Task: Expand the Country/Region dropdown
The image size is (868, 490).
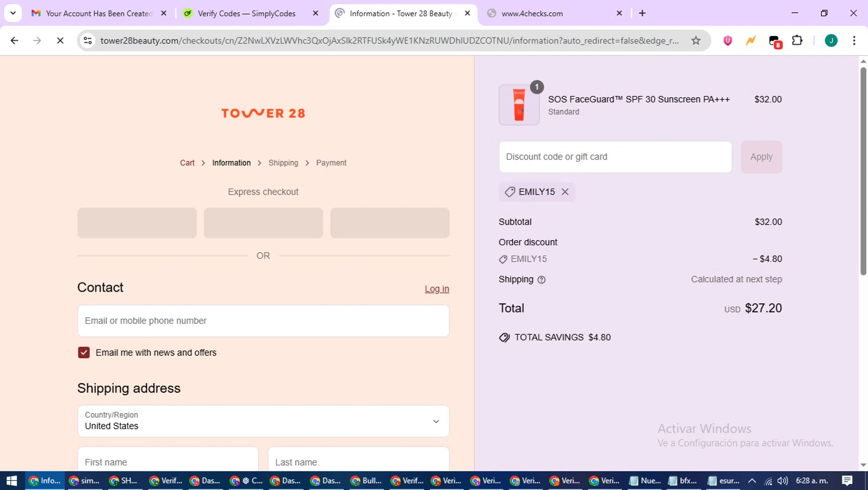Action: coord(263,421)
